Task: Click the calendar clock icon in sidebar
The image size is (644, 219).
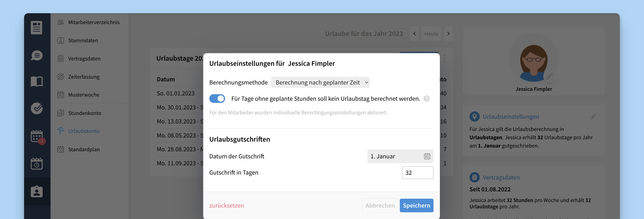Action: (x=37, y=164)
